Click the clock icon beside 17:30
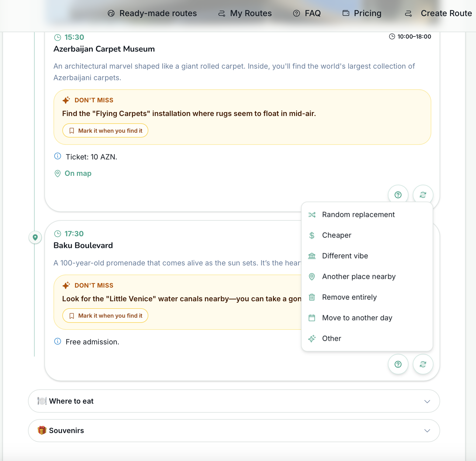 57,234
